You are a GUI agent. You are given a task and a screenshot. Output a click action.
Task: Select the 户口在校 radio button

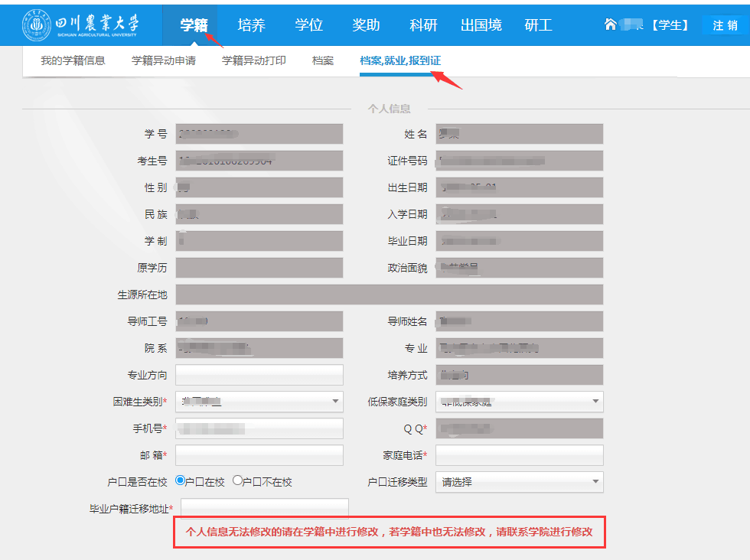(x=181, y=481)
